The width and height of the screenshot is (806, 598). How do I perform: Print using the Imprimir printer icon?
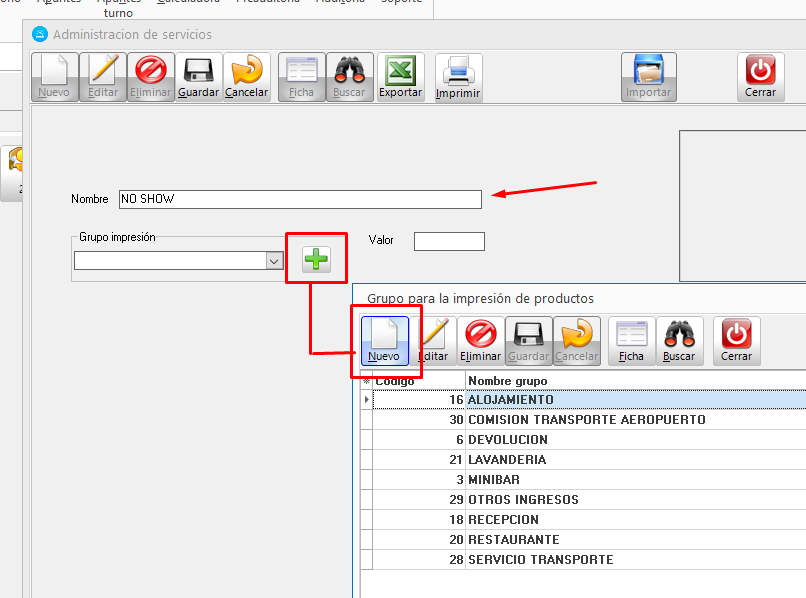(x=458, y=78)
